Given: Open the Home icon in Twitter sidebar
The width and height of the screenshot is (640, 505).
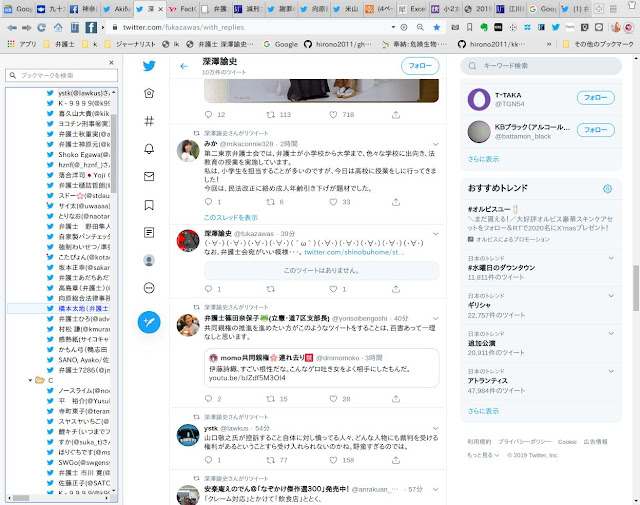Looking at the screenshot, I should pos(149,93).
